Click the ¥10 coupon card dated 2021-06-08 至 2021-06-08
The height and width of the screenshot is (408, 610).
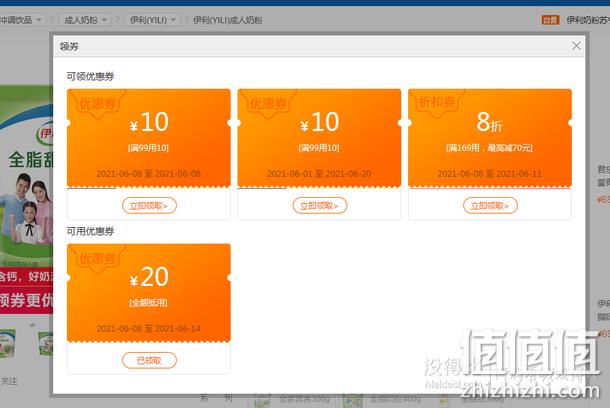coord(149,138)
